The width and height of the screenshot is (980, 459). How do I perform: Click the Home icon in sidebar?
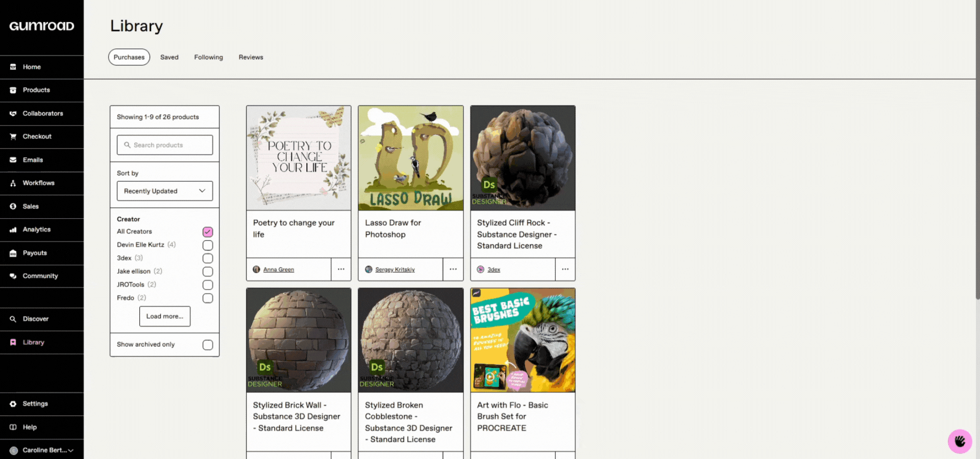tap(13, 67)
